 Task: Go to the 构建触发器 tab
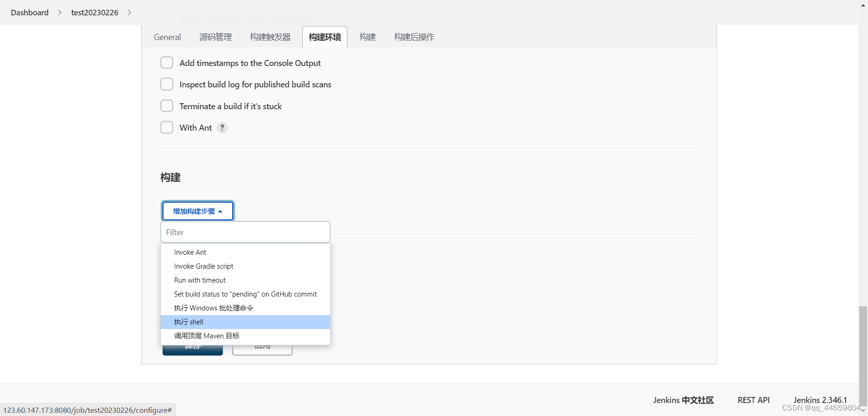tap(270, 37)
